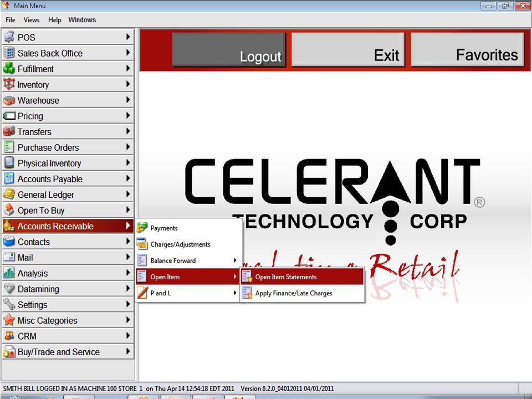This screenshot has width=532, height=399.
Task: Click the Main Menu title bar app icon
Action: 6,6
